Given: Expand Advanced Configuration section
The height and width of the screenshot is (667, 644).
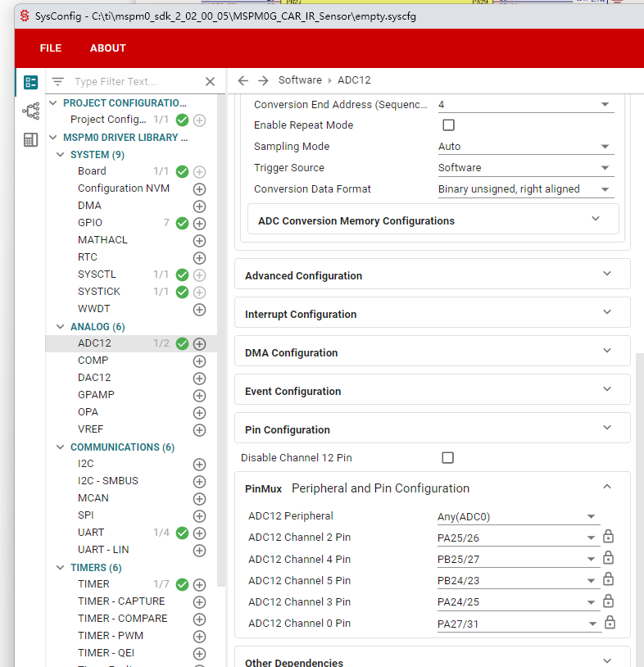Looking at the screenshot, I should (x=432, y=275).
